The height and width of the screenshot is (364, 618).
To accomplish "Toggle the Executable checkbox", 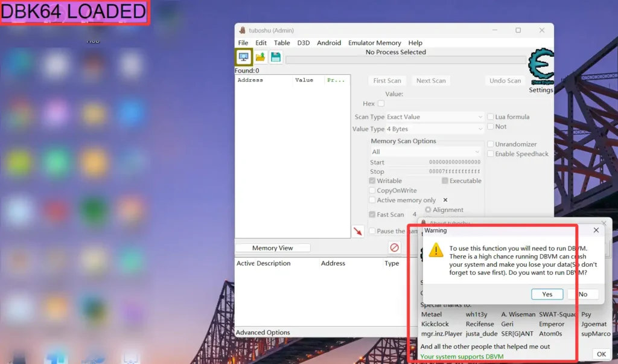I will tap(445, 180).
